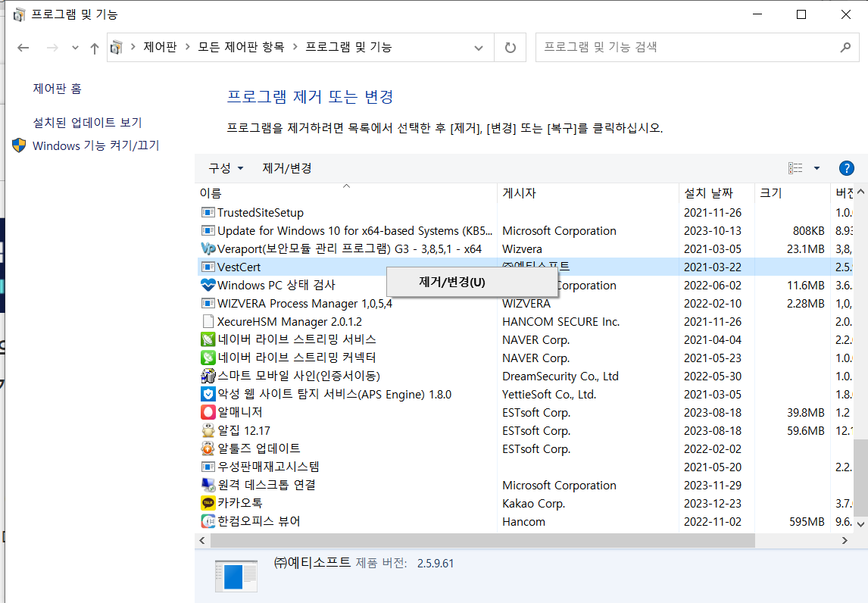This screenshot has width=868, height=603.
Task: Click the search magnifier icon
Action: tap(845, 48)
